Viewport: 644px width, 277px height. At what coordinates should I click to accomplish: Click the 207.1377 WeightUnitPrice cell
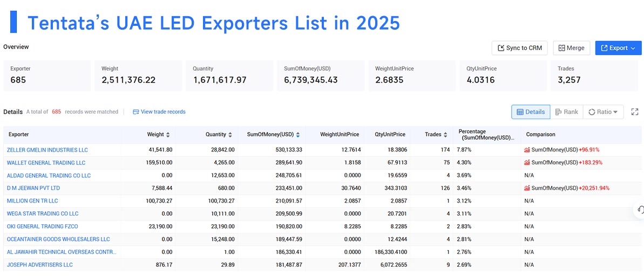tap(348, 265)
